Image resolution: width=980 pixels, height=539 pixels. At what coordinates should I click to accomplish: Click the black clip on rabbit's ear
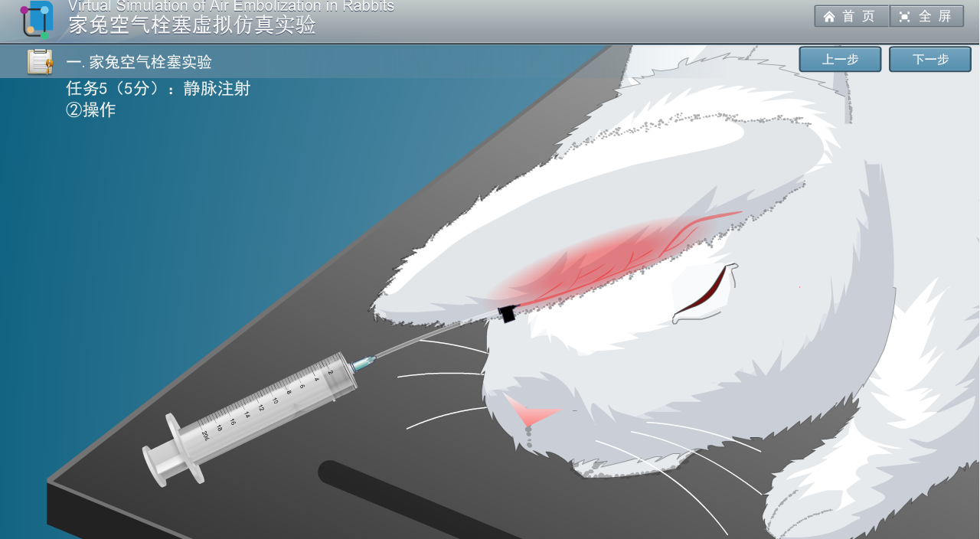[x=506, y=313]
